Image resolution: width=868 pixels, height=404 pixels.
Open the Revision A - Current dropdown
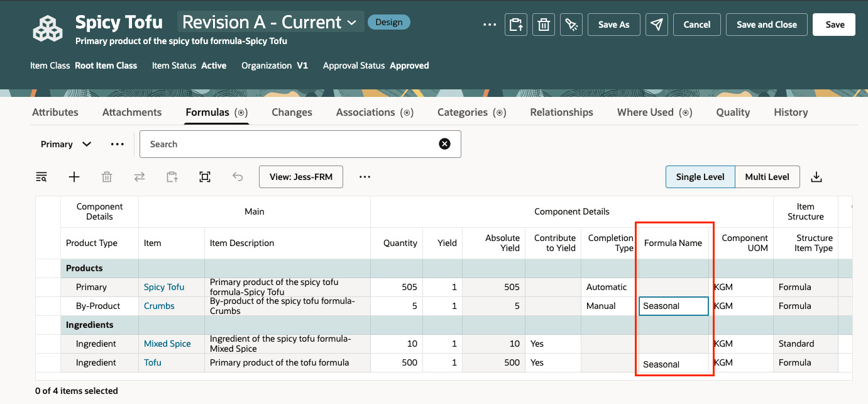[x=270, y=21]
